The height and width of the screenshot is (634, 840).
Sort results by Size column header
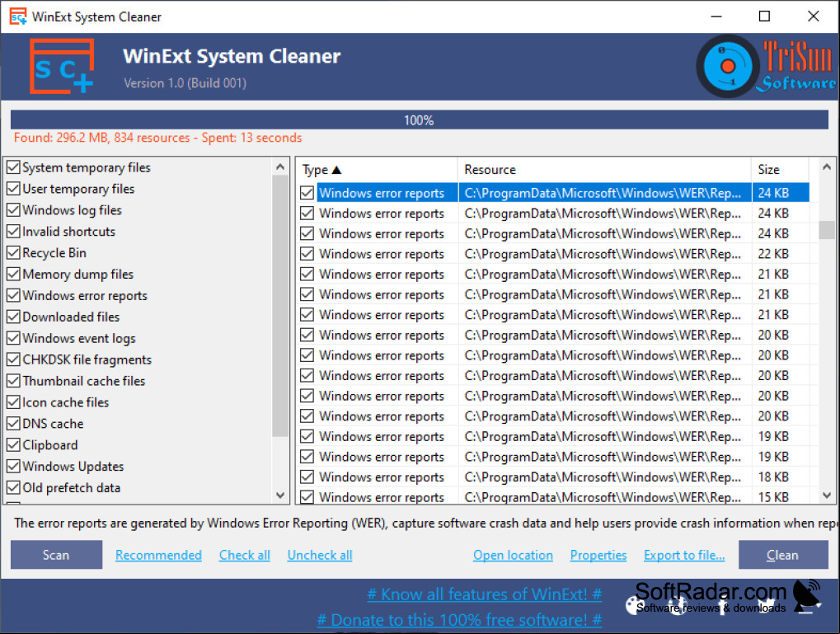pyautogui.click(x=781, y=170)
